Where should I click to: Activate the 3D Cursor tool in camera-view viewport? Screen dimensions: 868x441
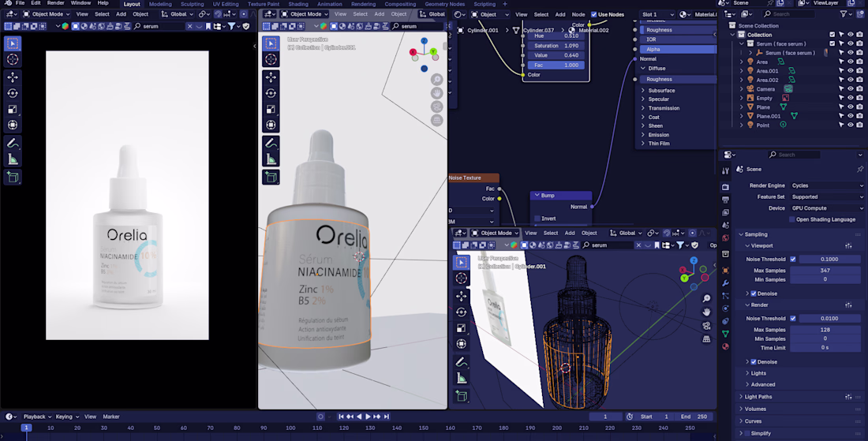pos(13,59)
